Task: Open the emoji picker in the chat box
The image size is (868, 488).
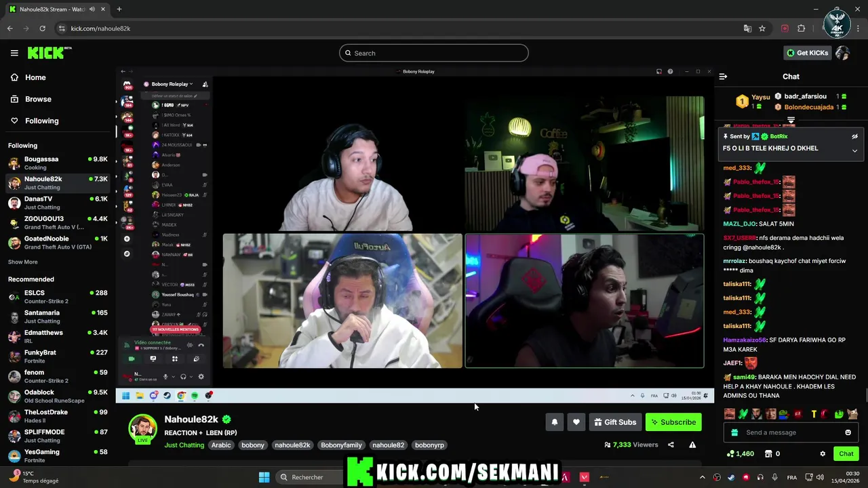Action: (848, 432)
